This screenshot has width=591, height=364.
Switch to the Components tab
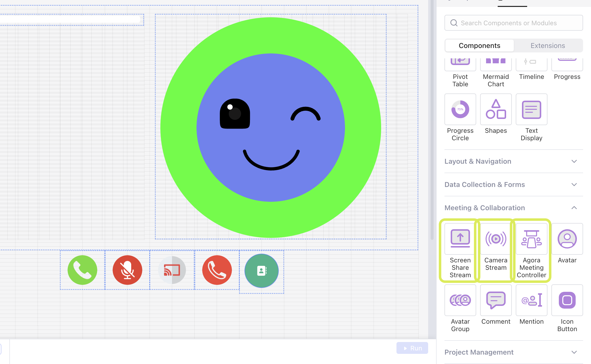coord(479,45)
